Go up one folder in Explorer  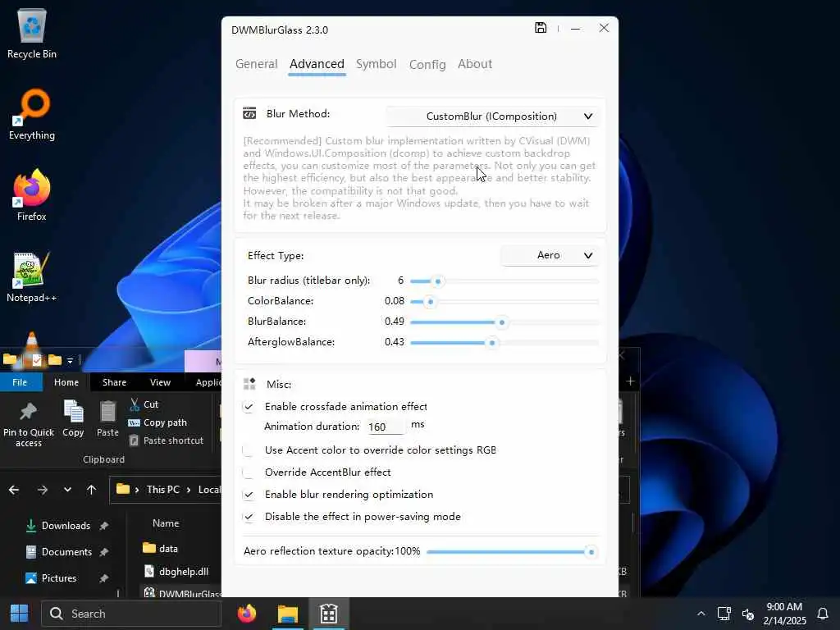(x=92, y=490)
